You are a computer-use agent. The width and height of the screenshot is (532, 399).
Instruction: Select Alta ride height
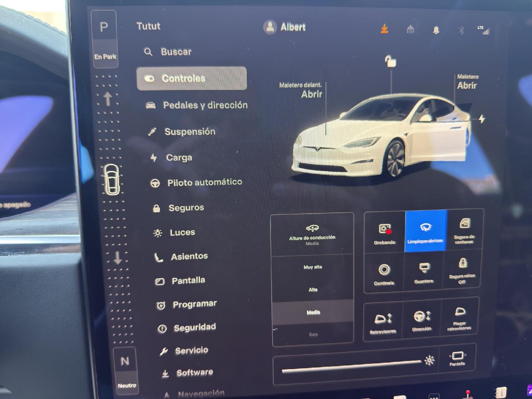(313, 290)
